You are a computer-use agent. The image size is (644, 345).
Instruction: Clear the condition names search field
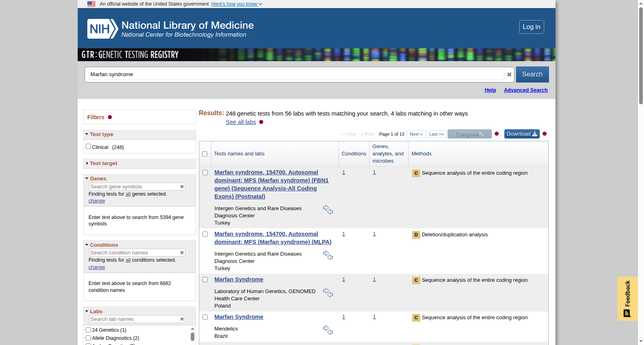pos(182,252)
